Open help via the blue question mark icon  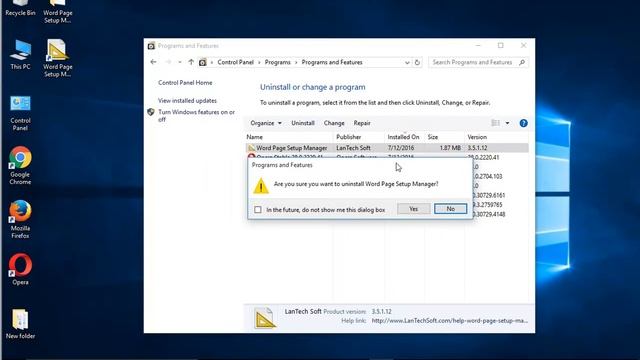tap(523, 123)
